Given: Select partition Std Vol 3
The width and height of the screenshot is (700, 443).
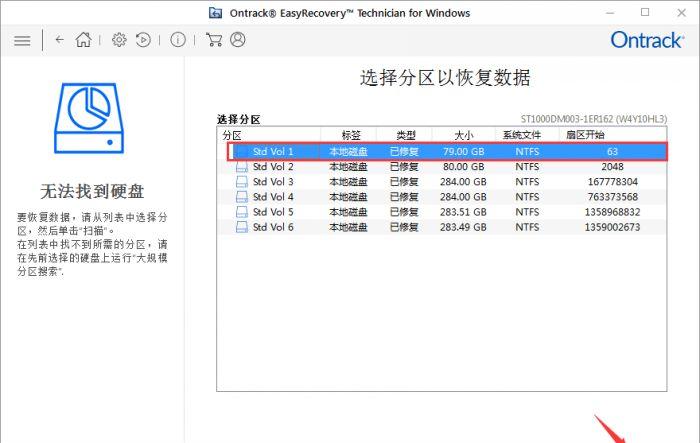Looking at the screenshot, I should tap(442, 182).
